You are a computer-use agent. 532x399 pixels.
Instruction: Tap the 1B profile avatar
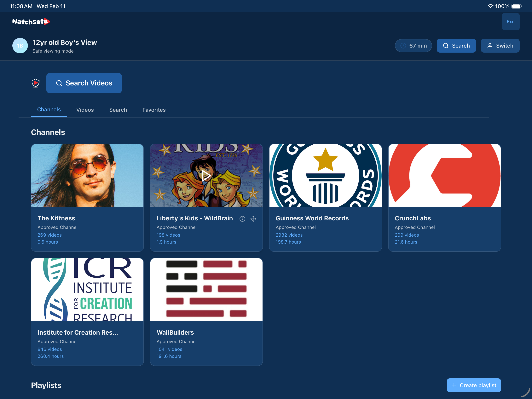[x=20, y=46]
